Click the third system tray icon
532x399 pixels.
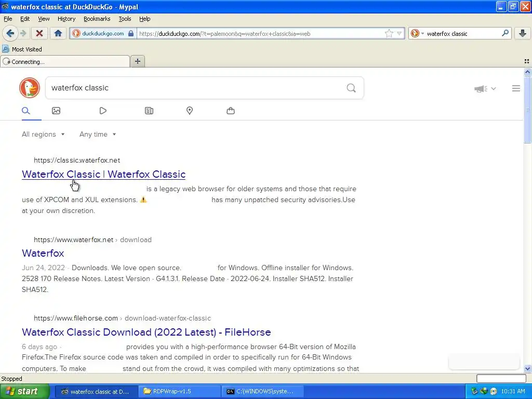point(494,391)
